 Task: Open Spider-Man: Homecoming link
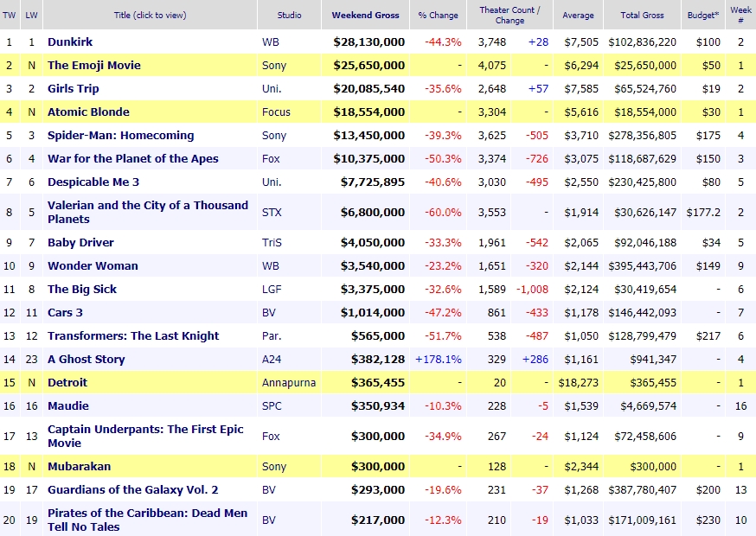point(120,136)
